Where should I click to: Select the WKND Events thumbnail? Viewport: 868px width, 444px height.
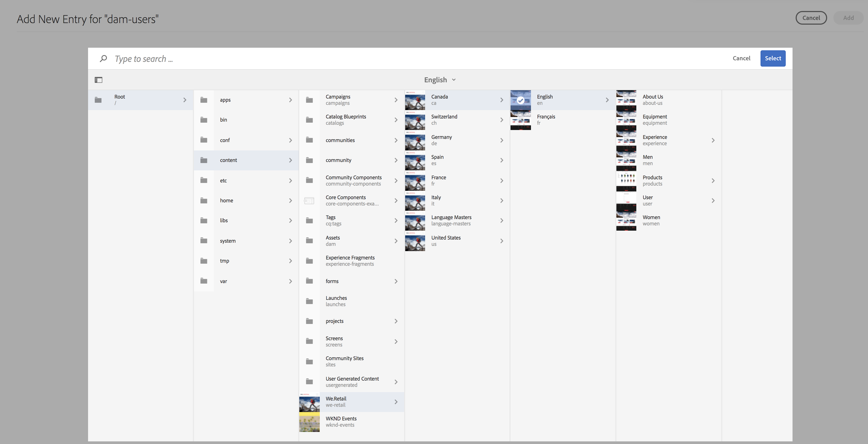(x=309, y=422)
